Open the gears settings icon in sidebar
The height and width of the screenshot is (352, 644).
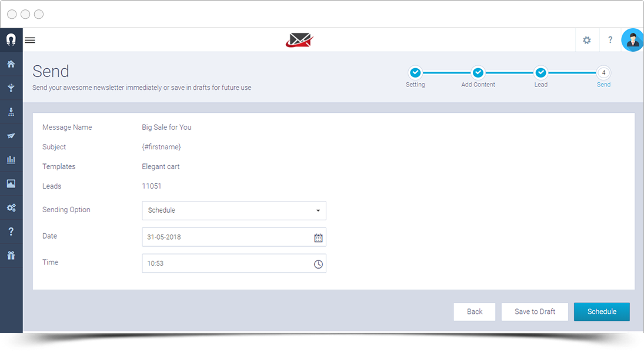point(11,207)
